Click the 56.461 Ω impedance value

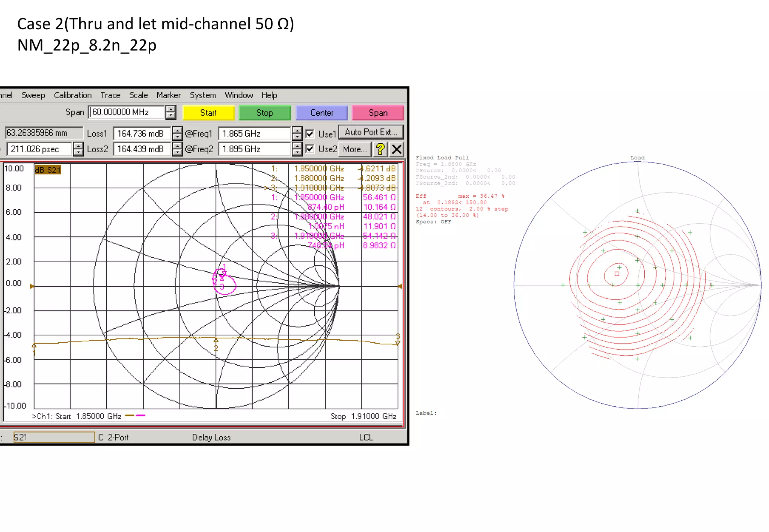[x=379, y=197]
